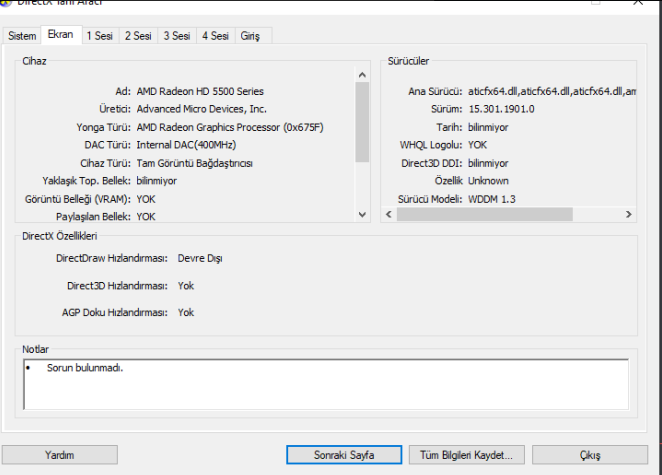Click 'Tam Görüntü Bağdaştırıcısı' value
662x475 pixels.
tap(195, 163)
